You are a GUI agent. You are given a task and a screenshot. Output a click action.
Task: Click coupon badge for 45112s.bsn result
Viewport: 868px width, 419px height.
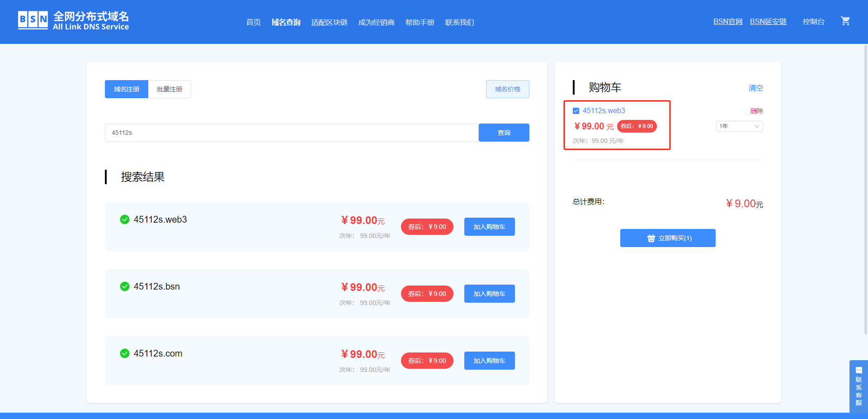pos(427,294)
